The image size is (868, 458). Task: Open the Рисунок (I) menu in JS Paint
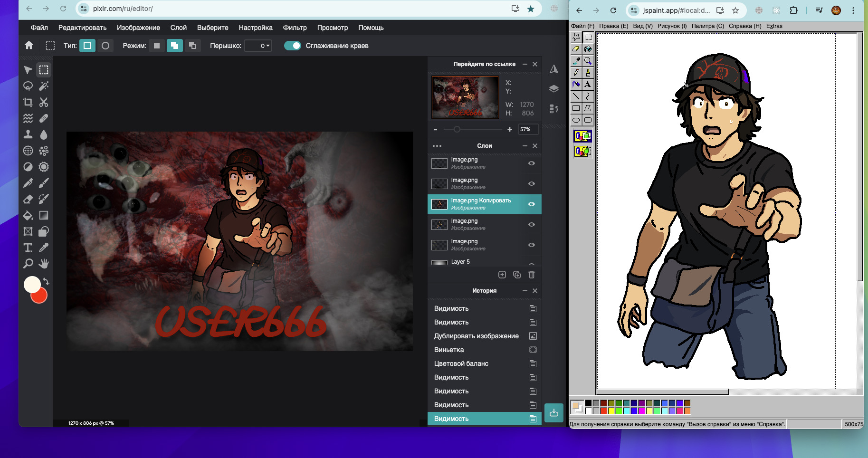[672, 26]
